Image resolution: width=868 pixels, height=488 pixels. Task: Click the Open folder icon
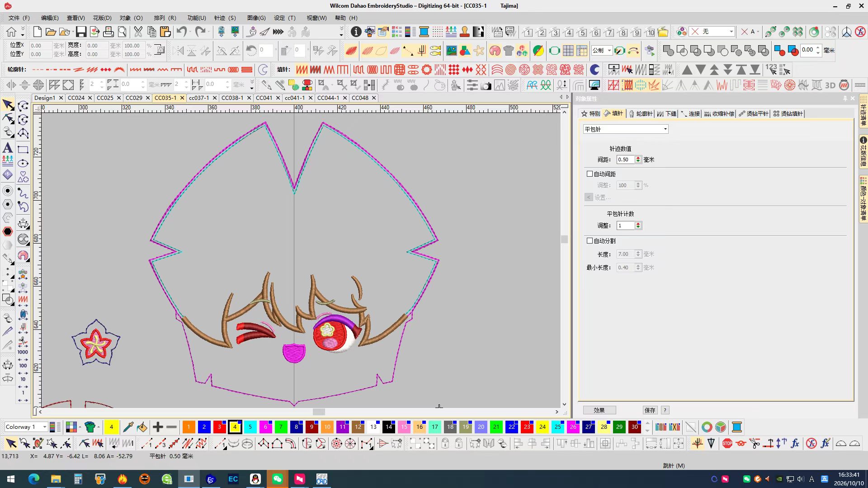pyautogui.click(x=51, y=32)
